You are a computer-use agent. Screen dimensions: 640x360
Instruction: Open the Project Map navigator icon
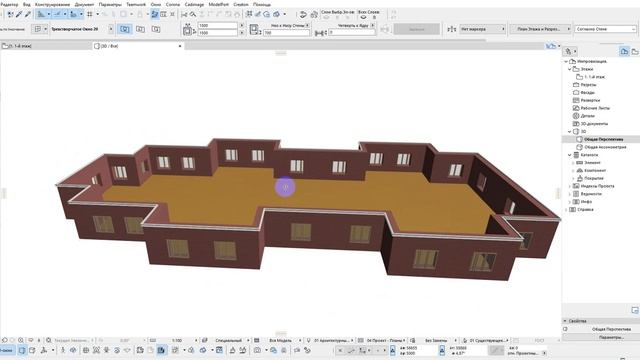coord(624,51)
